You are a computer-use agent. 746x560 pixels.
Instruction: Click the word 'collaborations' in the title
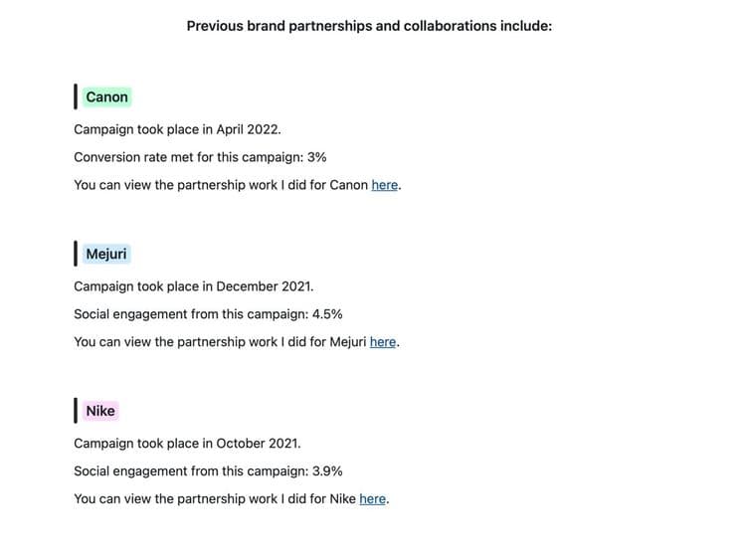[450, 26]
